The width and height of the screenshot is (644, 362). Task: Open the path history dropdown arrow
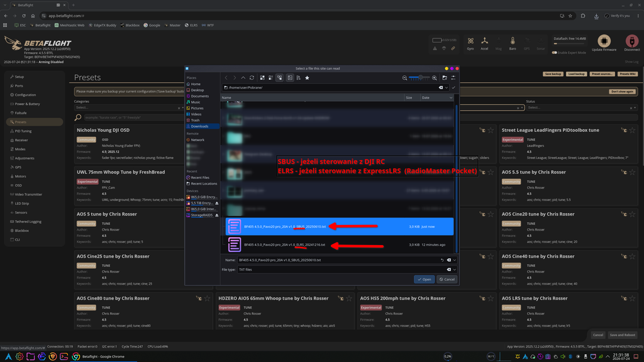447,87
